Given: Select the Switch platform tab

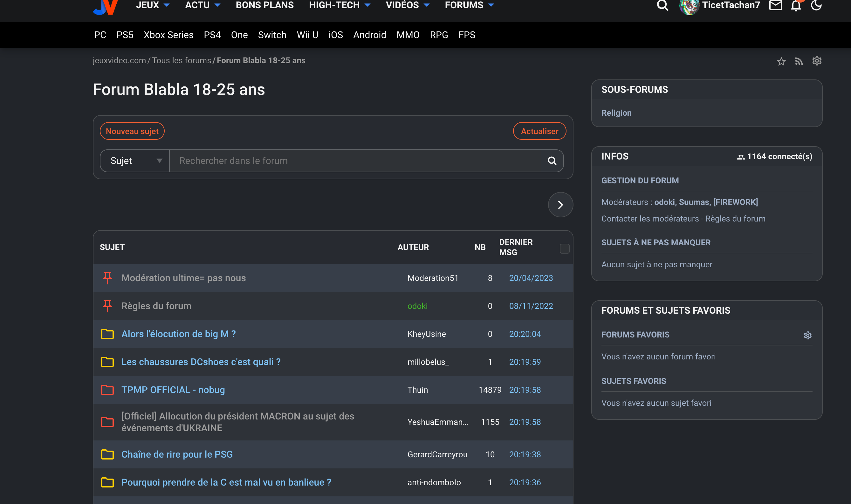Looking at the screenshot, I should click(272, 35).
